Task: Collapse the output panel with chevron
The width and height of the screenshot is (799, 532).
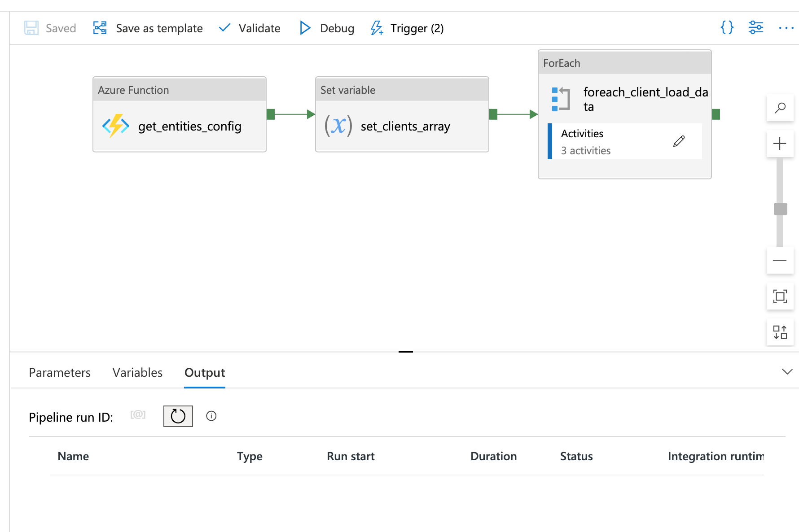Action: 787,372
